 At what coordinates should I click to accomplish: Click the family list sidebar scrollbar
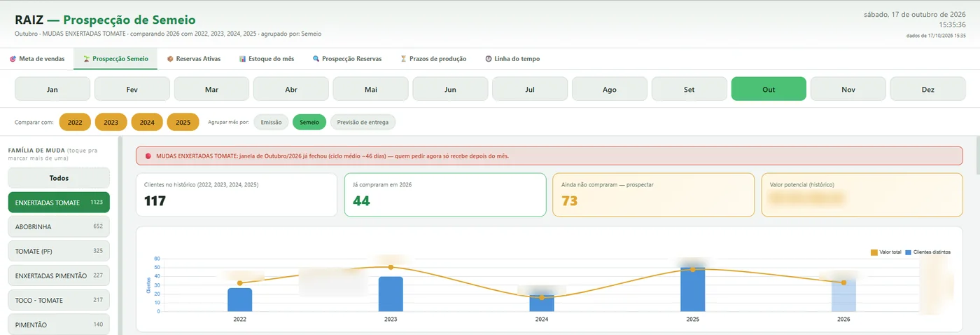pyautogui.click(x=120, y=236)
